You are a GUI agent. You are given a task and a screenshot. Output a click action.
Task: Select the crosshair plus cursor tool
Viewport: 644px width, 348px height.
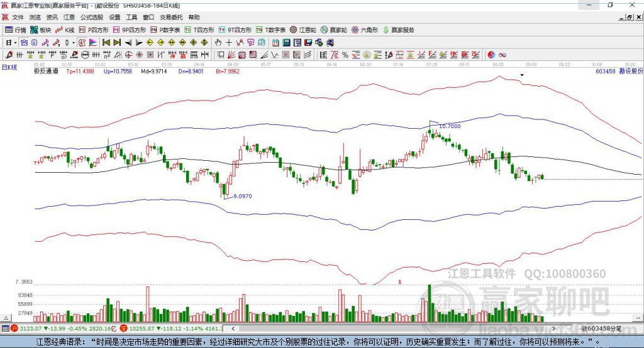[x=229, y=43]
